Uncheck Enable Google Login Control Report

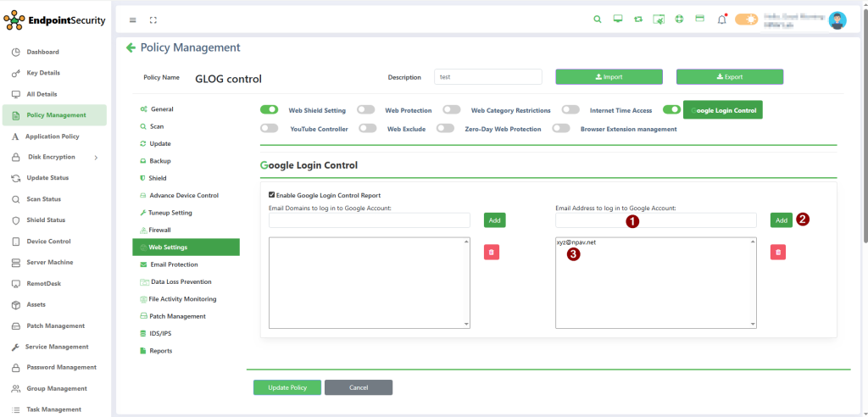[x=272, y=195]
